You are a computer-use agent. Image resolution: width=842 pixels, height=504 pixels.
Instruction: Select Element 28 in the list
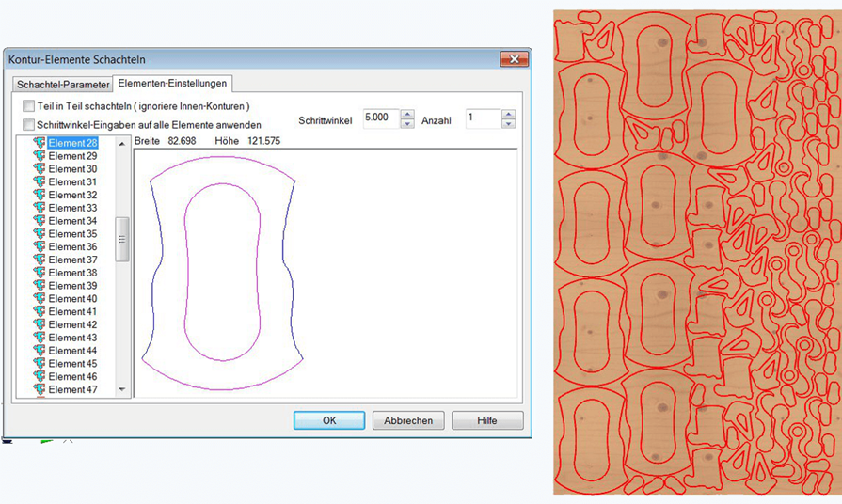click(72, 143)
